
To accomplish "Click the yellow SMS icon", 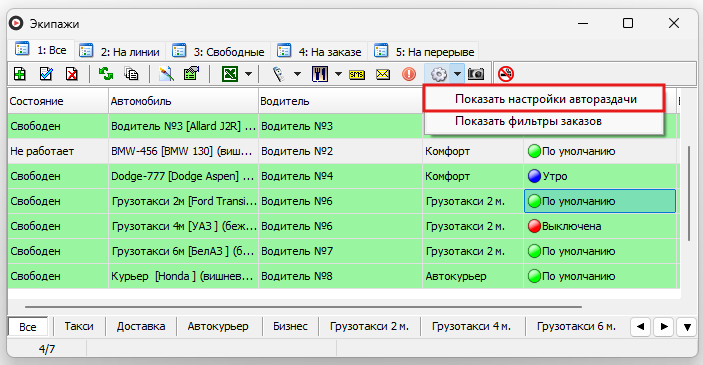I will point(357,74).
